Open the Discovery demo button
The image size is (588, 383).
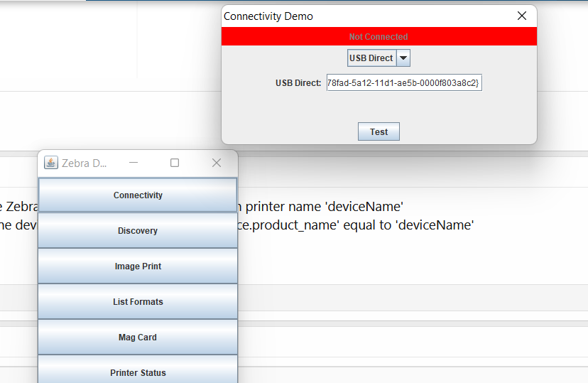138,231
